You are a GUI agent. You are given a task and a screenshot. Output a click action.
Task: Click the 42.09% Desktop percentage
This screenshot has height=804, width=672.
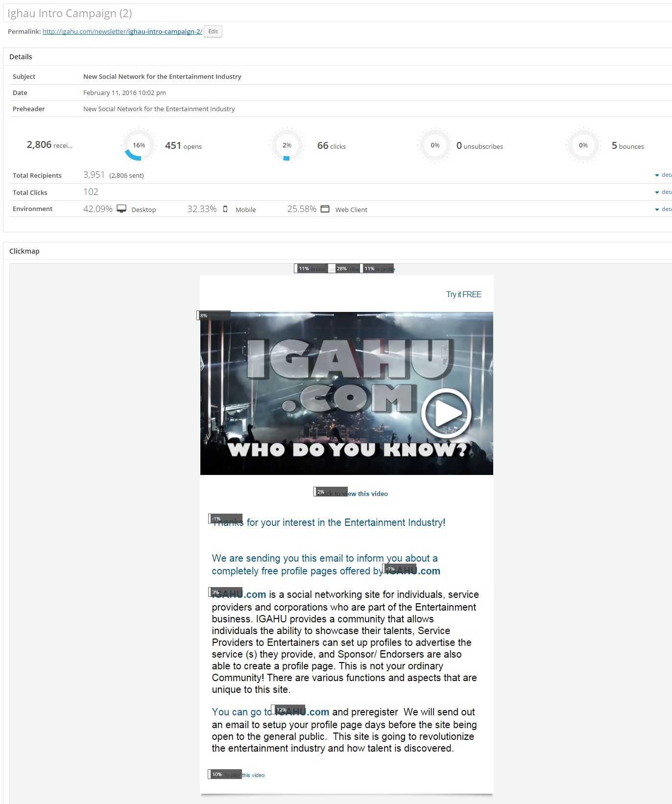98,209
